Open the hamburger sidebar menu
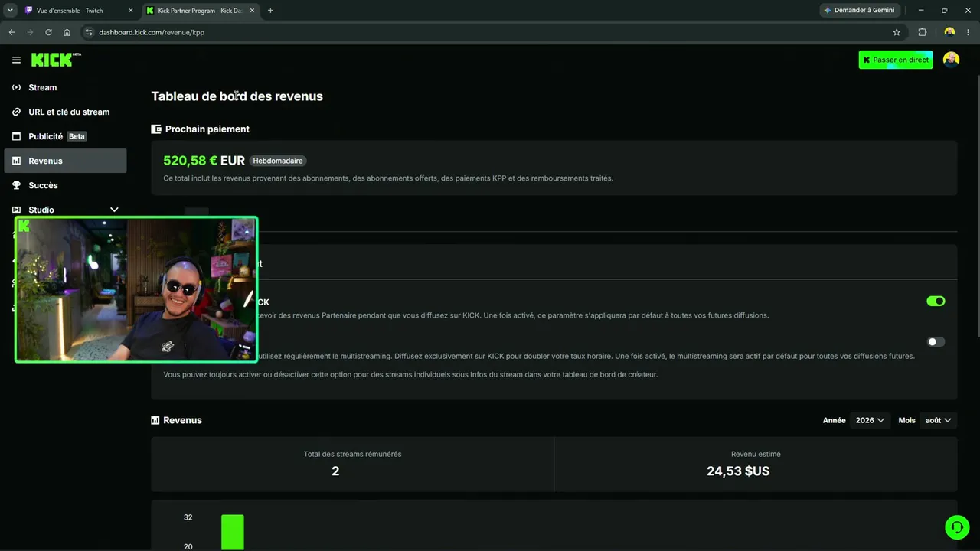 pos(16,60)
